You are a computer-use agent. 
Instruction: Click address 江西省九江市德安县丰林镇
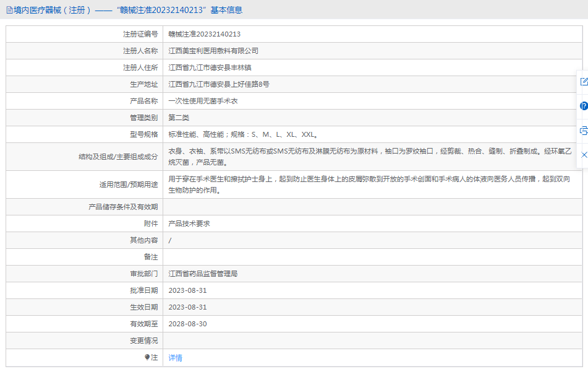coord(210,67)
